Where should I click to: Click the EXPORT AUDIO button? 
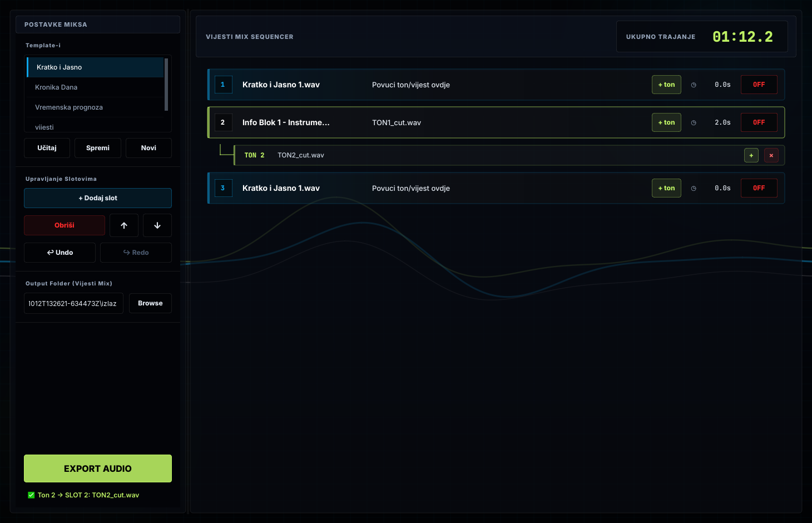[98, 468]
